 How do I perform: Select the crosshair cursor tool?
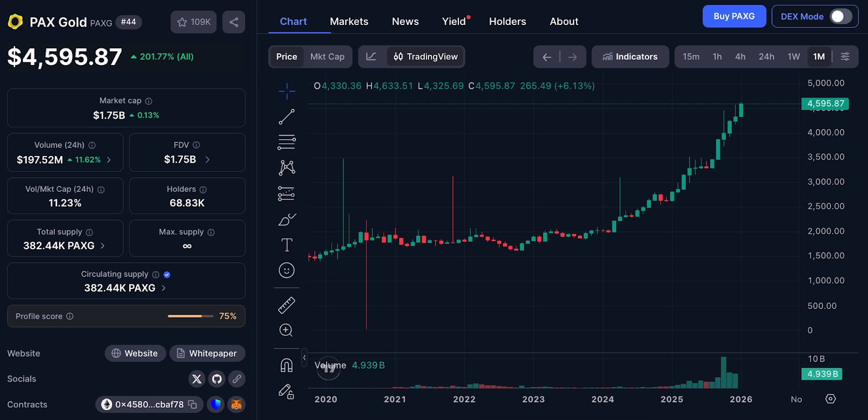pyautogui.click(x=286, y=91)
